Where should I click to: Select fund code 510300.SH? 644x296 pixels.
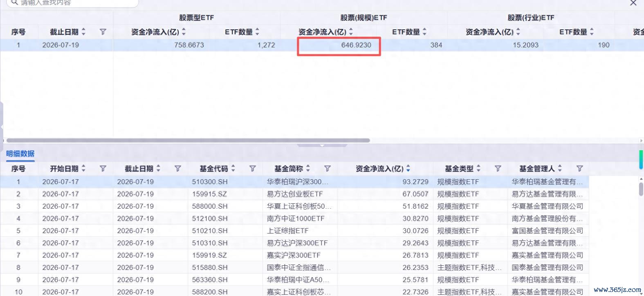click(210, 182)
